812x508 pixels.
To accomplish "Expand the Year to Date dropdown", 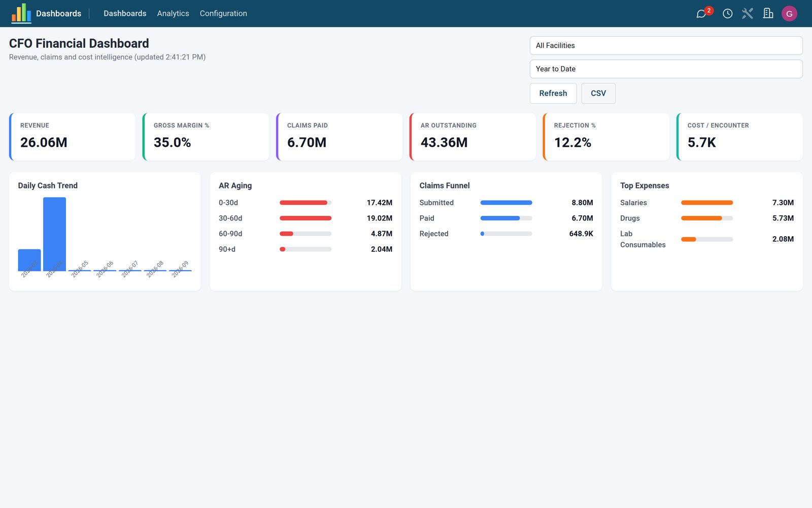I will tap(666, 69).
